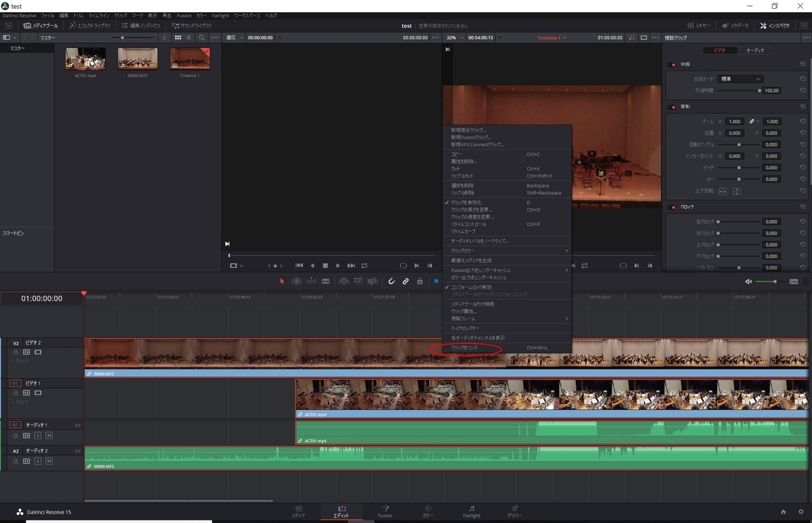The height and width of the screenshot is (523, 812).
Task: Lock the ビデオ 2 track
Action: (15, 352)
